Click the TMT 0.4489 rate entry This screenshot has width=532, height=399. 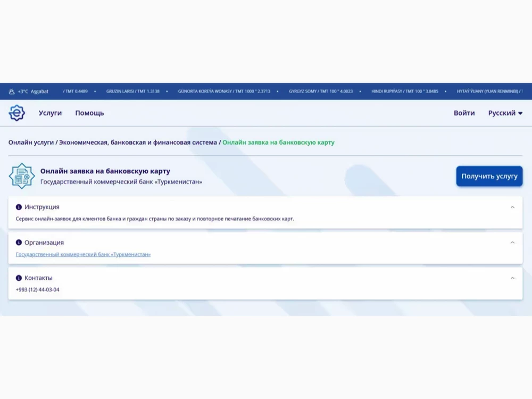76,92
